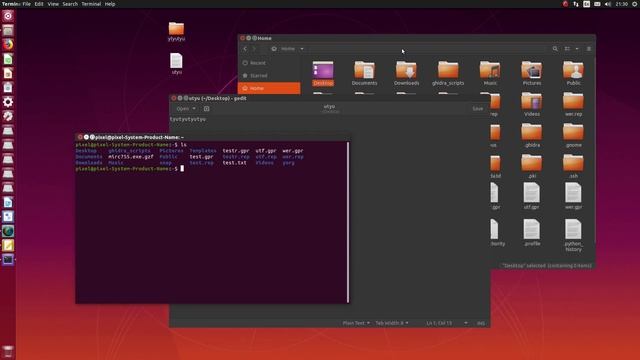Click the terminal prompt cursor line
Viewport: 640px width, 360px height.
[129, 169]
